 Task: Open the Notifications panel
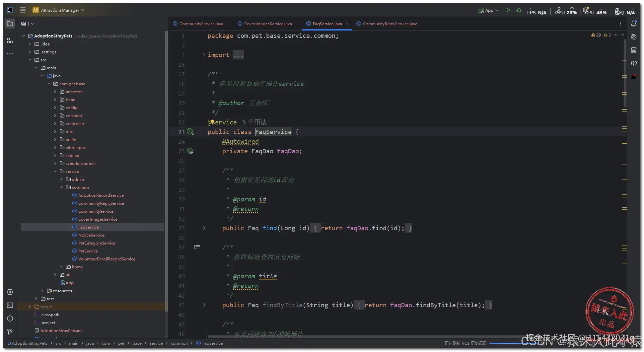[x=634, y=24]
